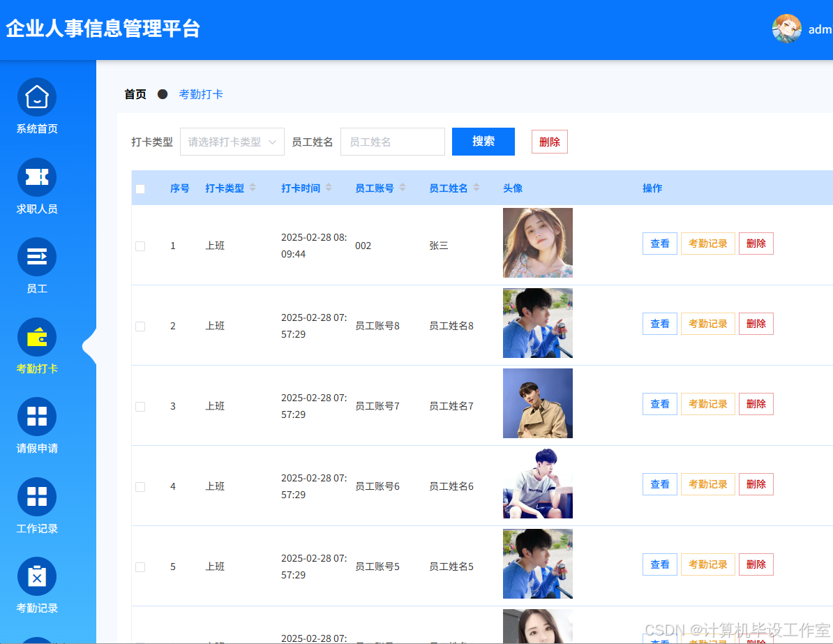This screenshot has height=644, width=833.
Task: Go to 工作记录 menu label
Action: pyautogui.click(x=37, y=529)
